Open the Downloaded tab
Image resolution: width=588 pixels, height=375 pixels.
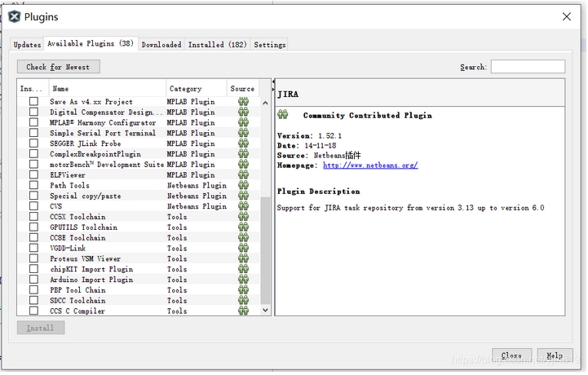pyautogui.click(x=161, y=45)
